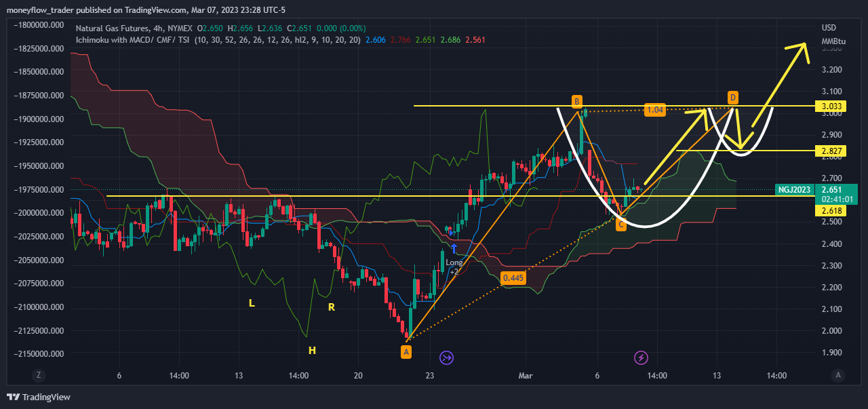
Task: Select the orange point B marker
Action: point(576,102)
